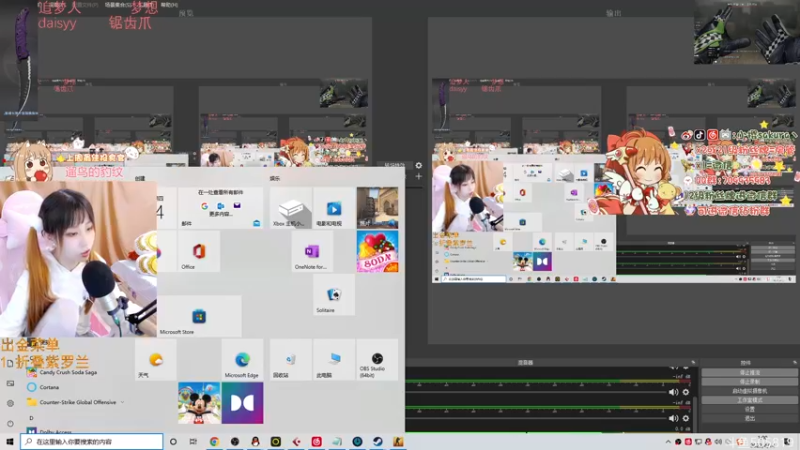This screenshot has height=450, width=800.
Task: Click Stop Streaming (停止推流) button in OBS
Action: [749, 372]
